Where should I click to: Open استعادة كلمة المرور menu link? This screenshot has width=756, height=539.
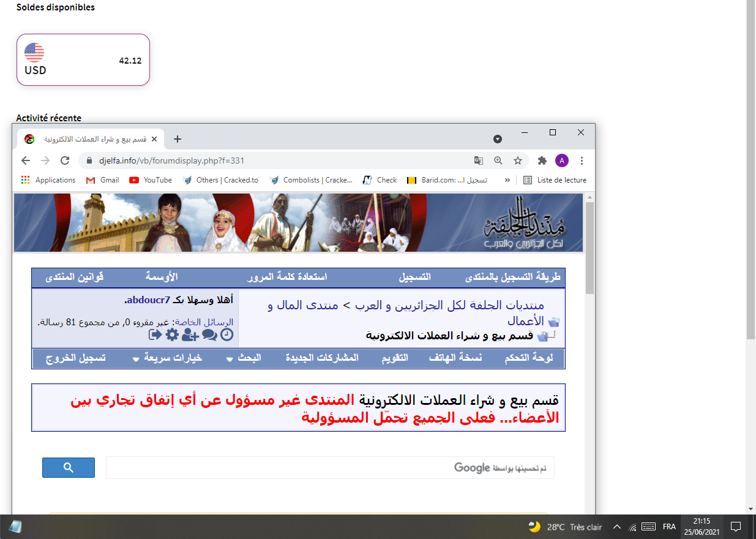(287, 277)
